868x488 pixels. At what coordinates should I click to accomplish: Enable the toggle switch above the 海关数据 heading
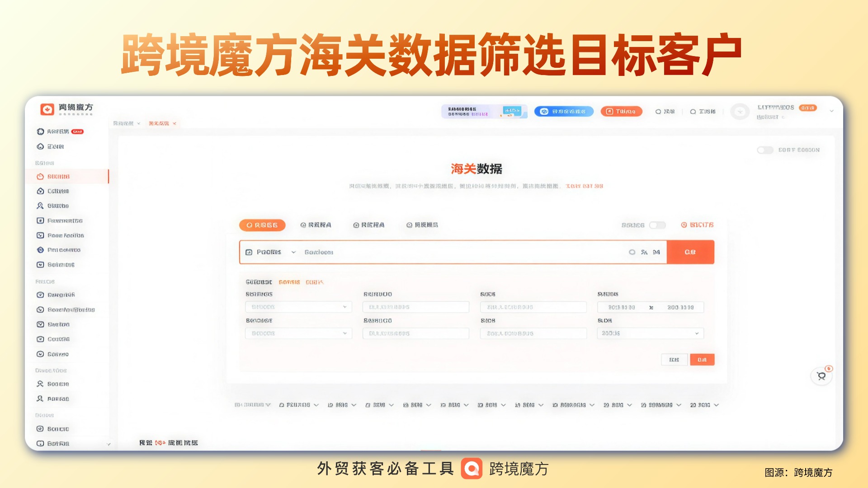coord(765,150)
